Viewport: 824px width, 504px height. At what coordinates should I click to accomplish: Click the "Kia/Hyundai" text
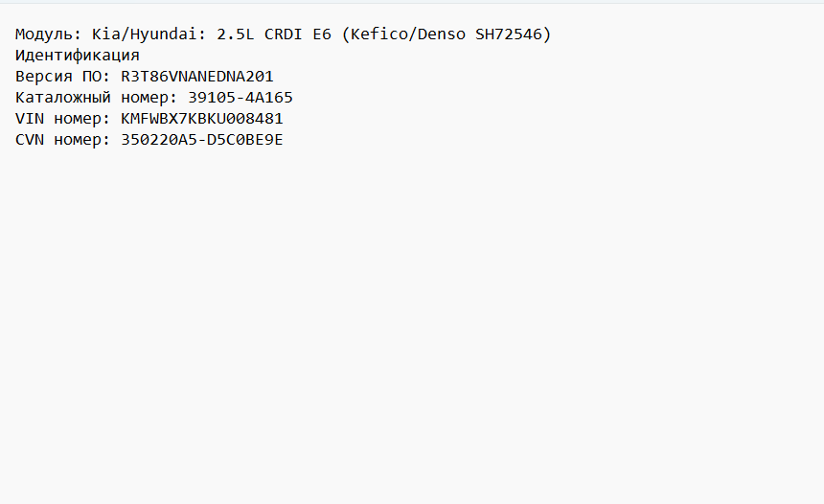[145, 34]
